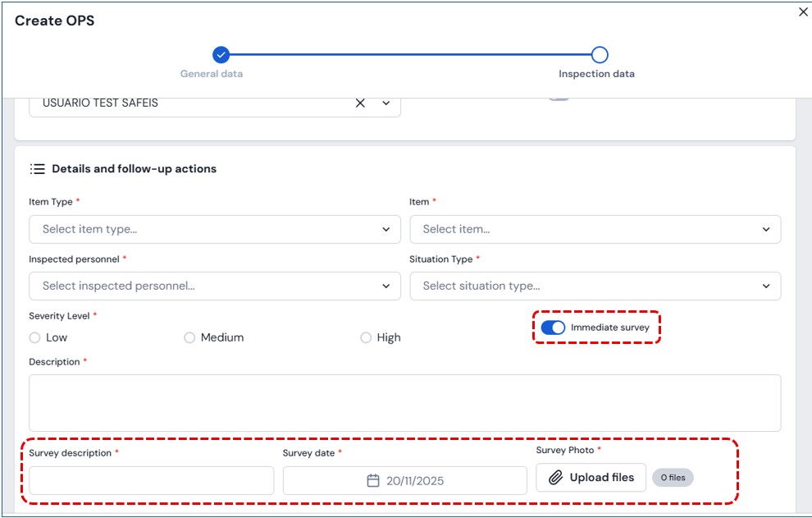
Task: Open the Item dropdown
Action: (x=595, y=230)
